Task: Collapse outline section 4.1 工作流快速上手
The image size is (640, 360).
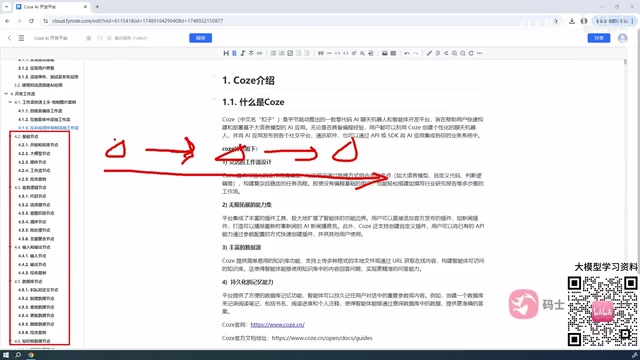Action: [x=10, y=102]
